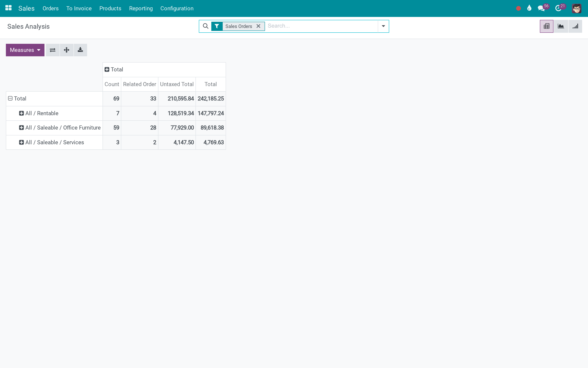Flip the pivot table axes
This screenshot has width=588, height=368.
point(53,50)
